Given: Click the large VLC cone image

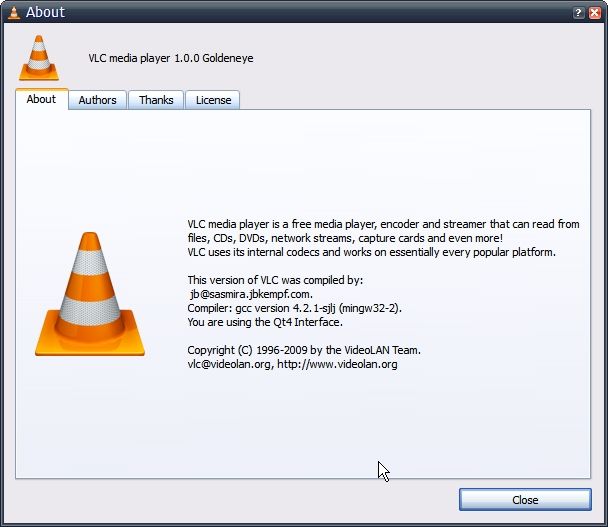Looking at the screenshot, I should coord(90,294).
